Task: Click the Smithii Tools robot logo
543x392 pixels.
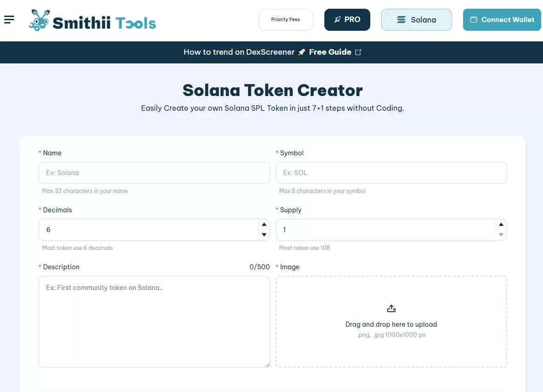Action: click(x=39, y=20)
